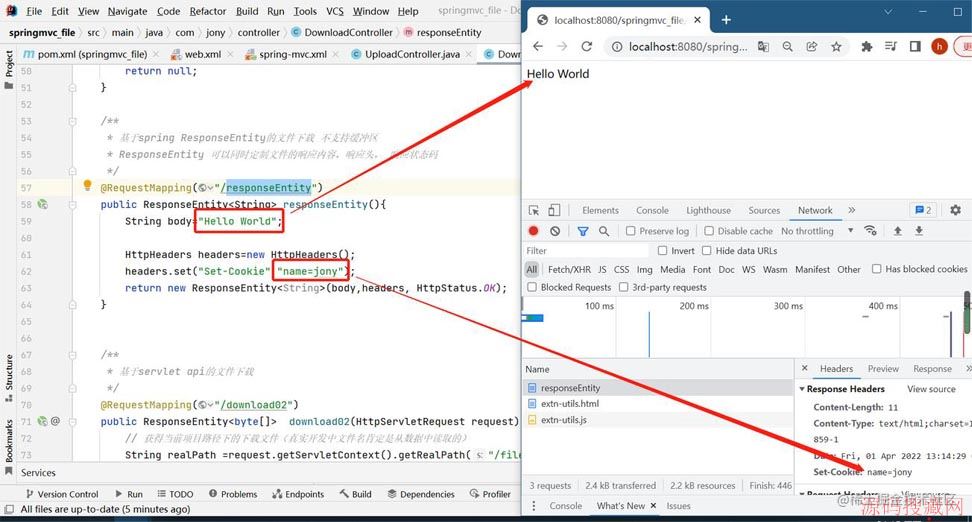Toggle the device toolbar icon
The image size is (972, 522).
tap(558, 210)
